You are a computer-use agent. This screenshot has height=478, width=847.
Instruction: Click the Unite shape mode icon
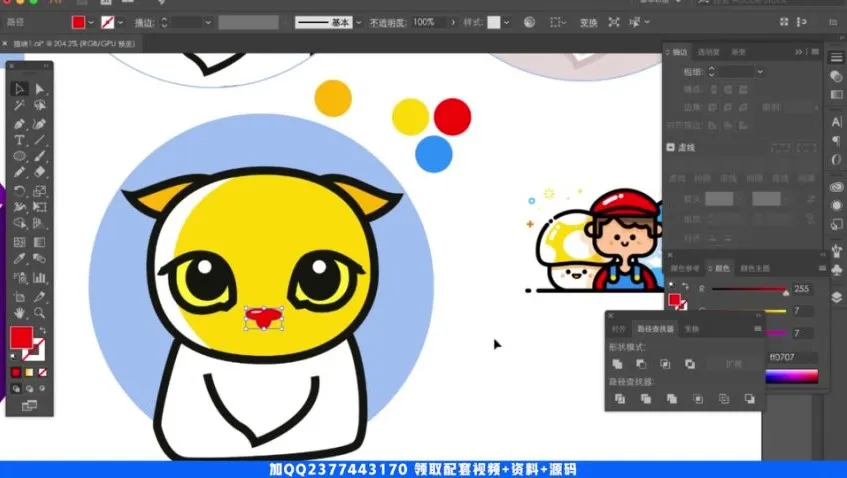coord(619,364)
